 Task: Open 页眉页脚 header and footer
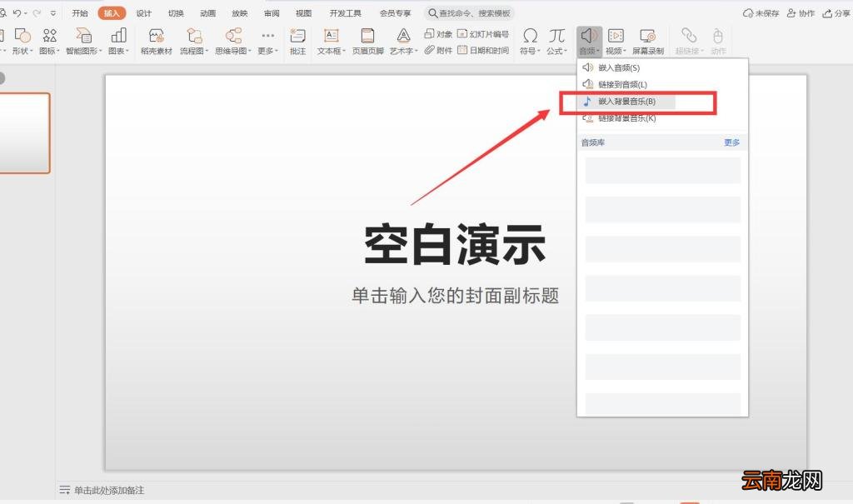(x=367, y=42)
